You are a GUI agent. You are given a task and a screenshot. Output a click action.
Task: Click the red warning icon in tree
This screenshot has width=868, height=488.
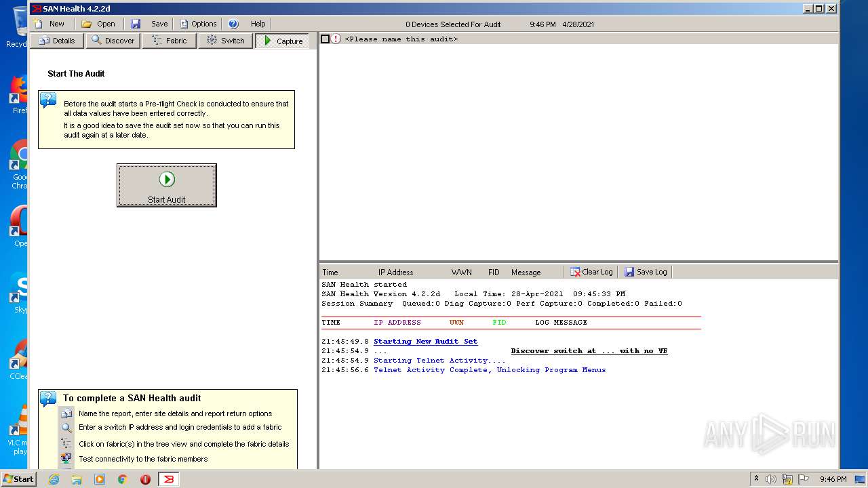(336, 39)
